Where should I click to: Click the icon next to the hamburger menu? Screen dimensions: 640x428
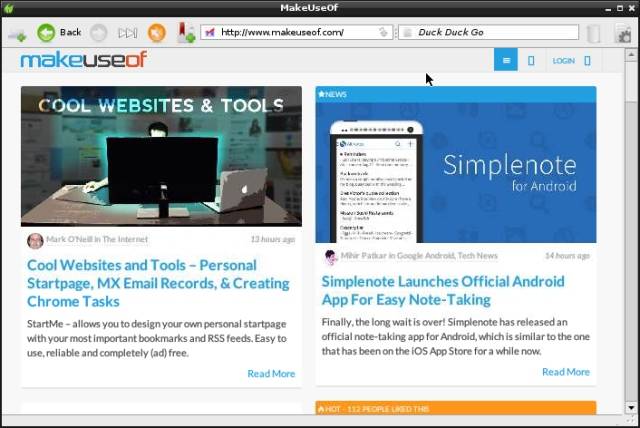point(531,61)
